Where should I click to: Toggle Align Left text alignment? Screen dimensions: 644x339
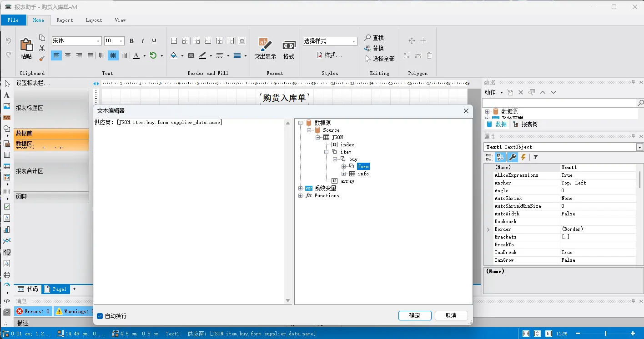pos(56,55)
